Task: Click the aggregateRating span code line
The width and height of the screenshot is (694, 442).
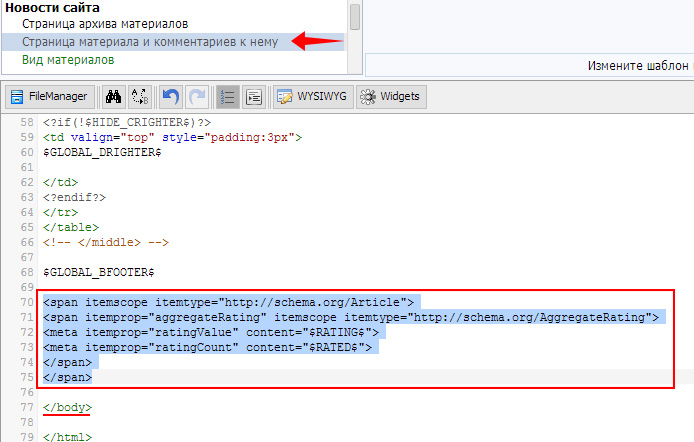Action: [351, 317]
